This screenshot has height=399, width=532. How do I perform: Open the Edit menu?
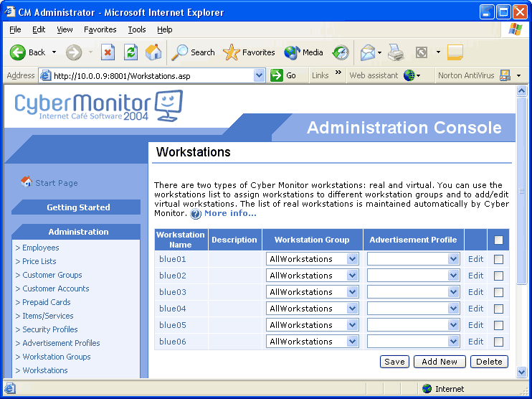coord(39,29)
